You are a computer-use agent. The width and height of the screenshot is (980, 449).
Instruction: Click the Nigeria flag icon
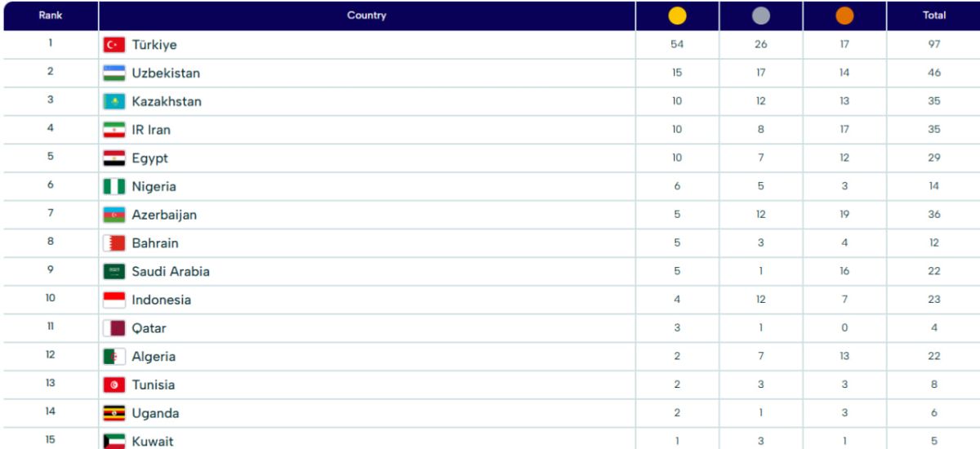point(114,186)
